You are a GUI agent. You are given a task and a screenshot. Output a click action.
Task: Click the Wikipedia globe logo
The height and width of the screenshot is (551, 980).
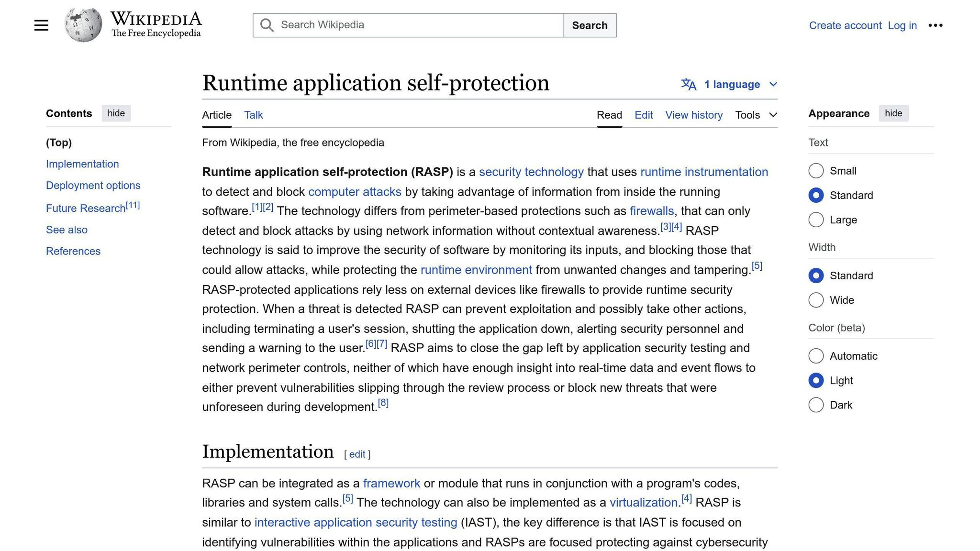83,25
